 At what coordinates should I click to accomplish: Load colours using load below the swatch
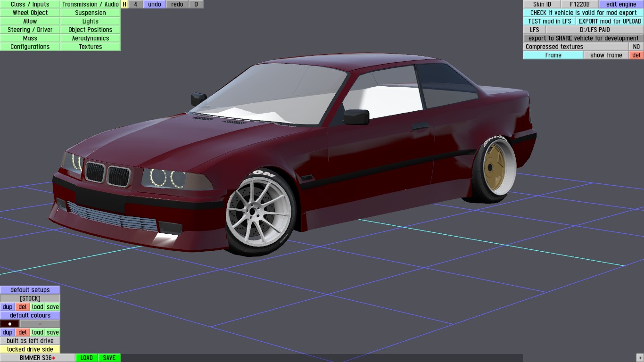tap(38, 332)
